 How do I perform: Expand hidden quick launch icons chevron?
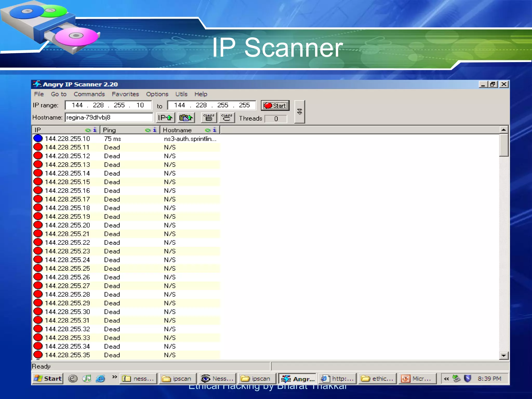(x=114, y=377)
